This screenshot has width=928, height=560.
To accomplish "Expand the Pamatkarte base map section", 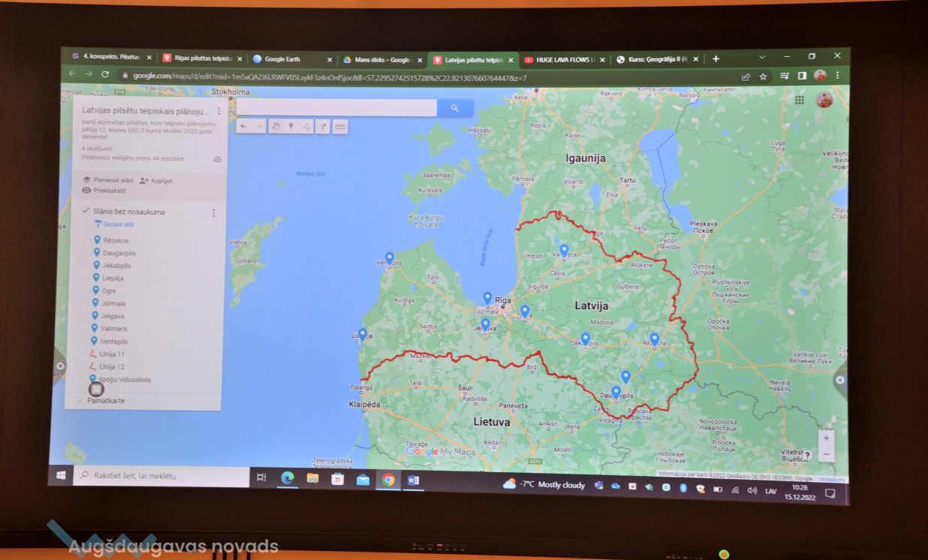I will [x=80, y=401].
